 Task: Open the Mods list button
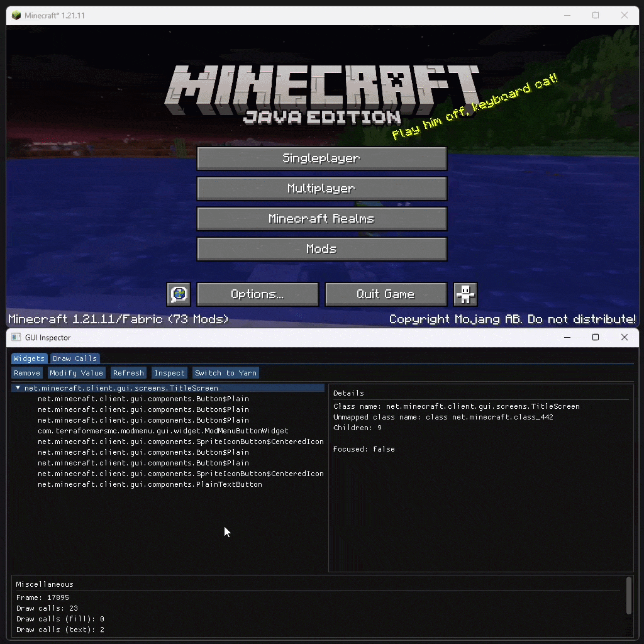tap(322, 249)
